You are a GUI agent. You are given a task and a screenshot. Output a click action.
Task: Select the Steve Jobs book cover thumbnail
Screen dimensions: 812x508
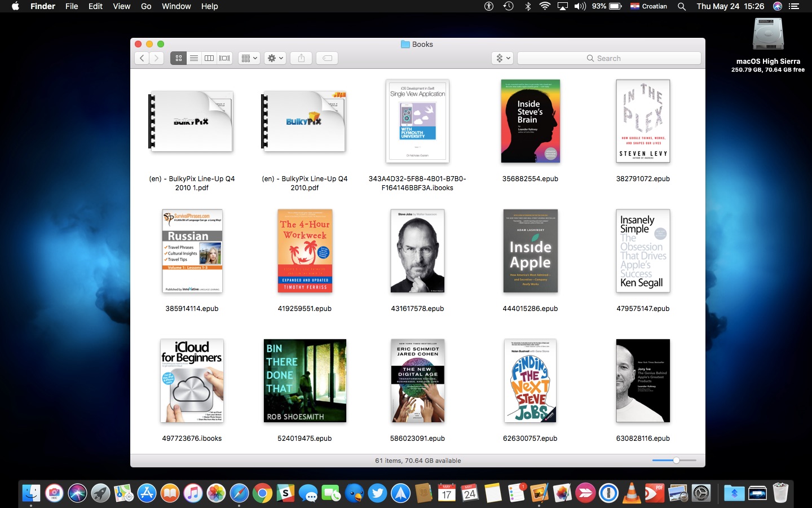(417, 251)
